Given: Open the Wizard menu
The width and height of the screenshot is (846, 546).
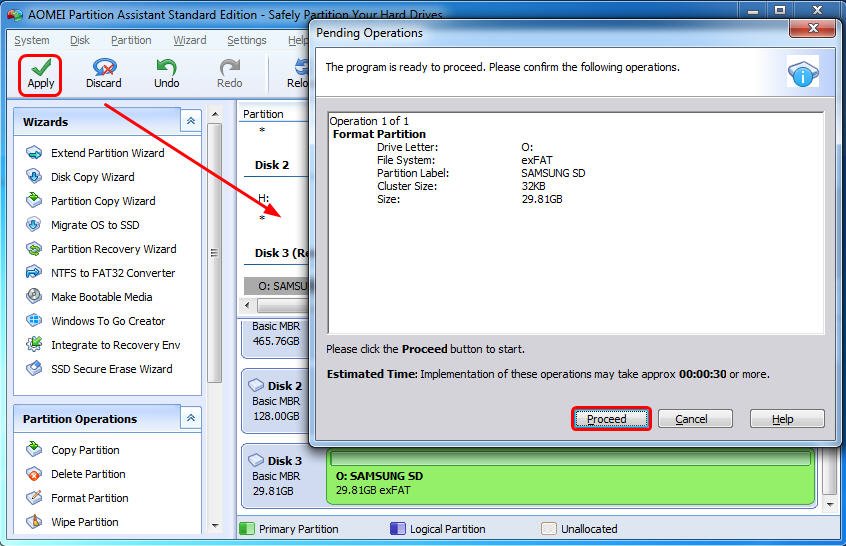Looking at the screenshot, I should (x=189, y=40).
